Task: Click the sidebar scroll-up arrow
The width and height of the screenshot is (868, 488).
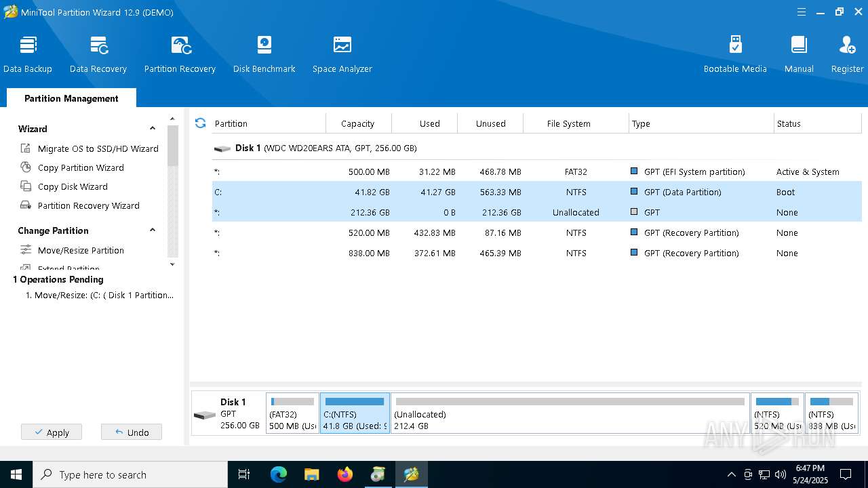Action: click(x=172, y=119)
